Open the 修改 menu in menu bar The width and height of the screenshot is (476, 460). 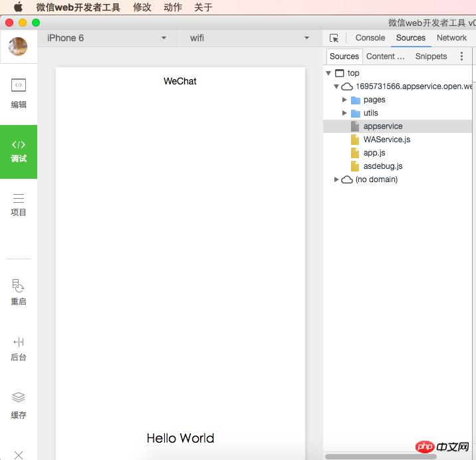pos(142,7)
